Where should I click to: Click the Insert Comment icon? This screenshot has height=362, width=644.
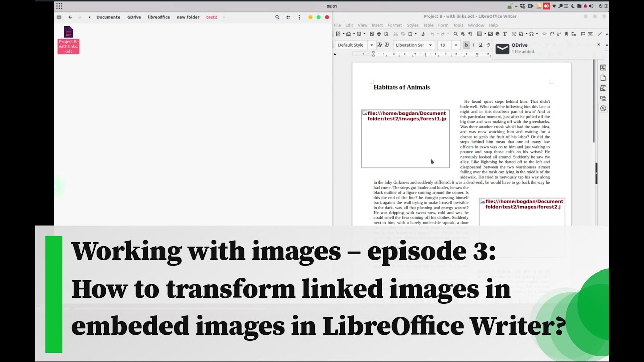point(583,34)
